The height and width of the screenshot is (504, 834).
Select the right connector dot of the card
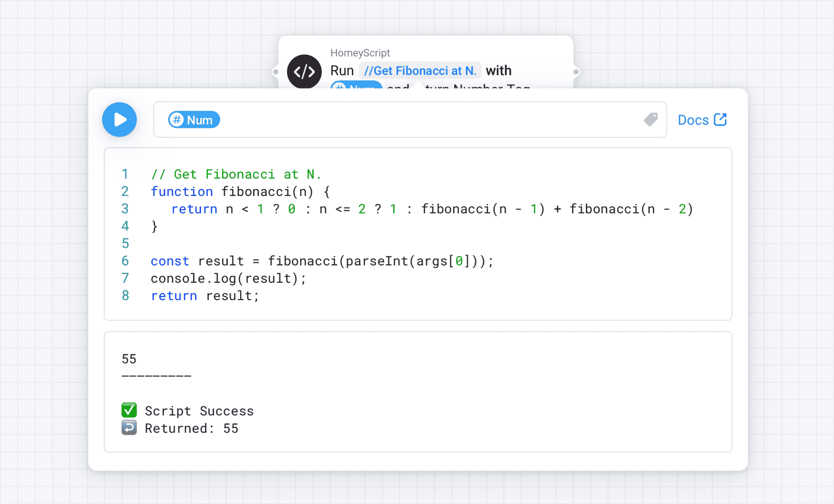pos(576,72)
